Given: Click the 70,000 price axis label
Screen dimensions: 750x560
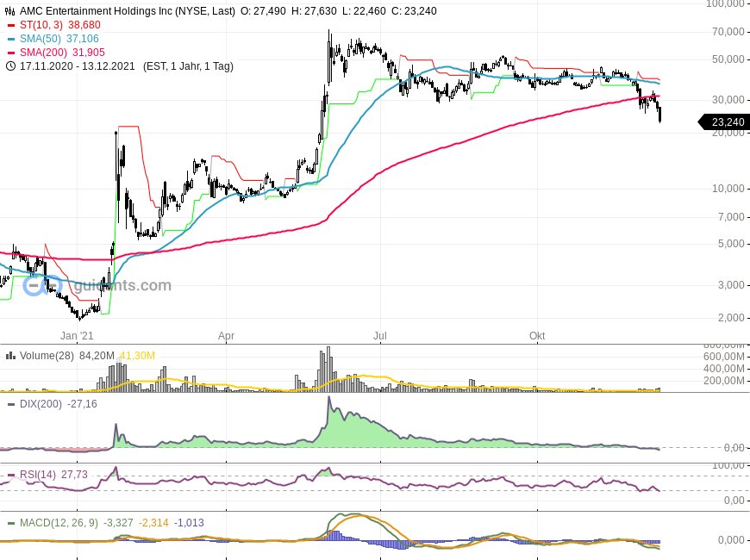Looking at the screenshot, I should (x=728, y=32).
